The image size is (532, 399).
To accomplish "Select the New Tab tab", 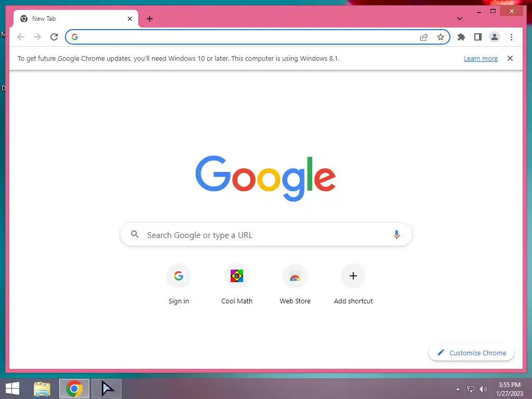I will [76, 19].
